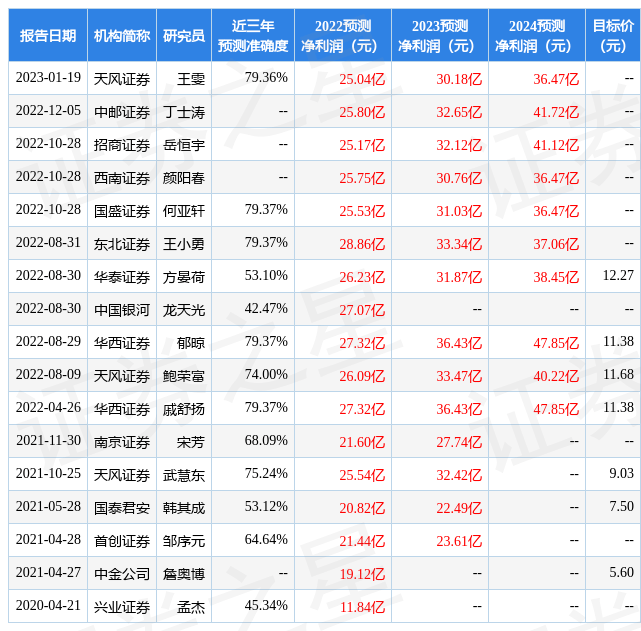Click 2022 forecast value 11.84亿
The width and height of the screenshot is (641, 631).
(x=362, y=607)
